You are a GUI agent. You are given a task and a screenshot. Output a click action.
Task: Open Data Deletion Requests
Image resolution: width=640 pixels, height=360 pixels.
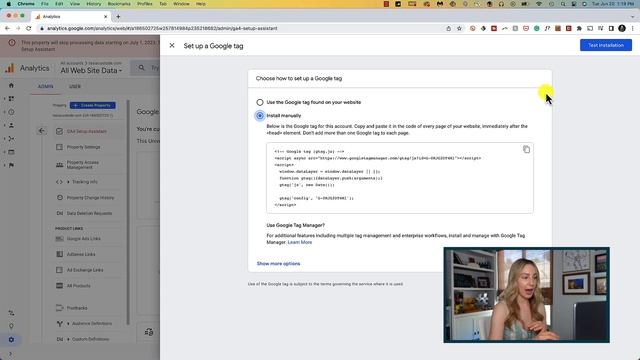tap(89, 213)
